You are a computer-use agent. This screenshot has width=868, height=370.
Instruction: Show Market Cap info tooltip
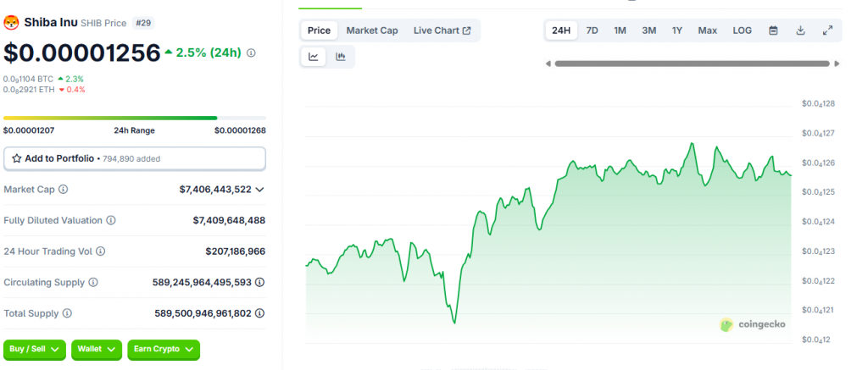pos(63,189)
